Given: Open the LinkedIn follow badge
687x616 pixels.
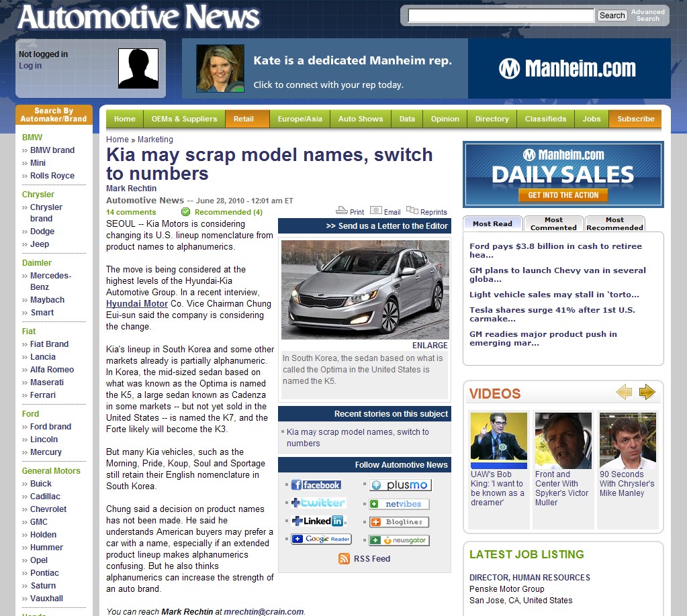Looking at the screenshot, I should pos(318,521).
